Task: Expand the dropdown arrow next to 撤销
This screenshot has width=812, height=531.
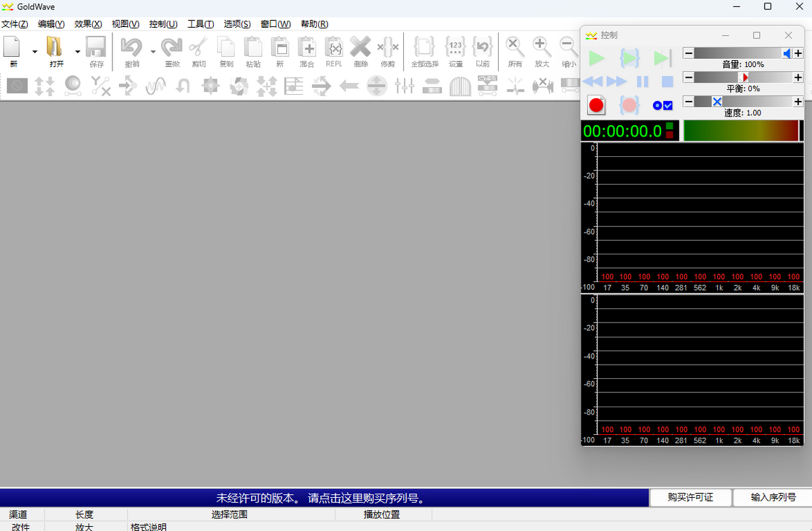Action: [x=153, y=51]
